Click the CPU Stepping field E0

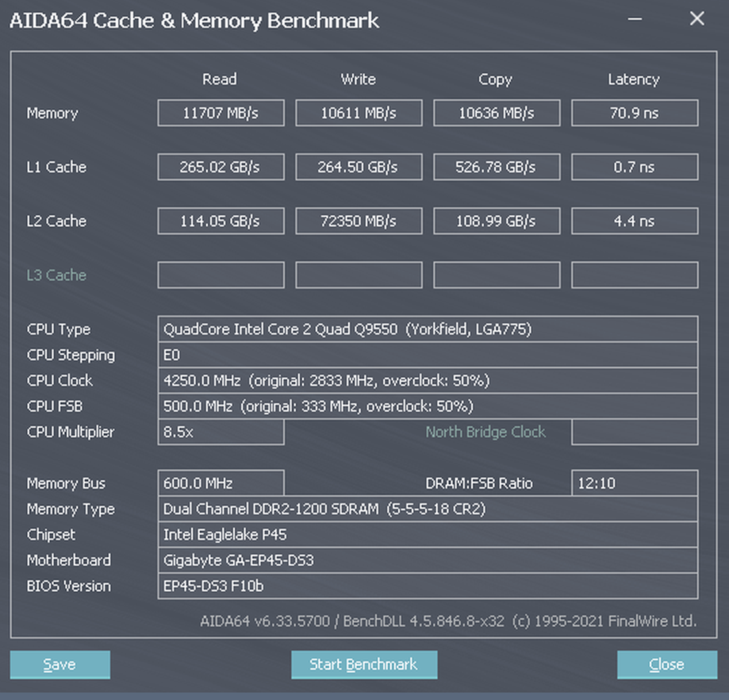(427, 355)
